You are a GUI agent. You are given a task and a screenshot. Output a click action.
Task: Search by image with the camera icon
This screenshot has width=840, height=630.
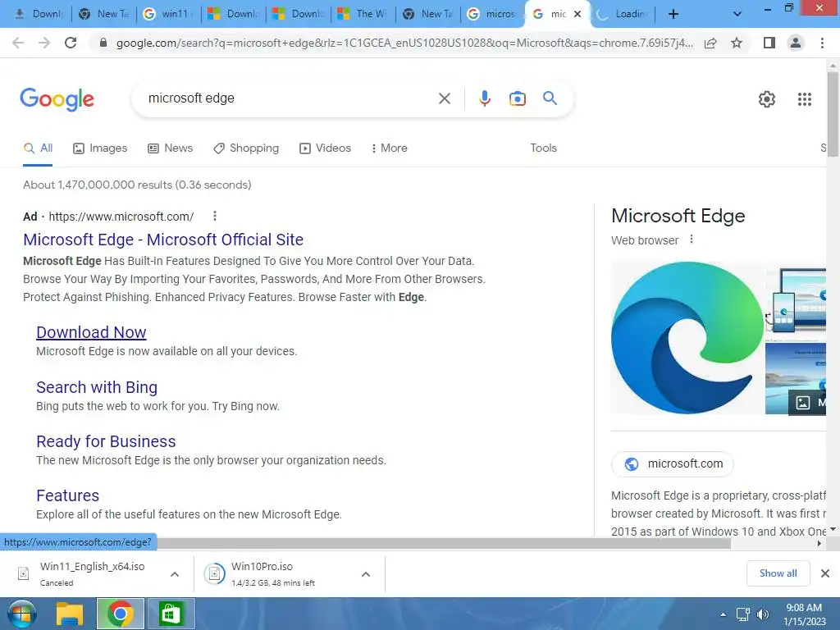(517, 98)
